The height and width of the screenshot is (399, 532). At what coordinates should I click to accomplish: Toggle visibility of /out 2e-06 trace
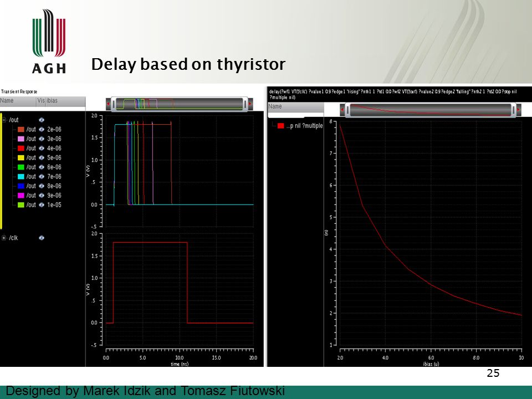[42, 129]
